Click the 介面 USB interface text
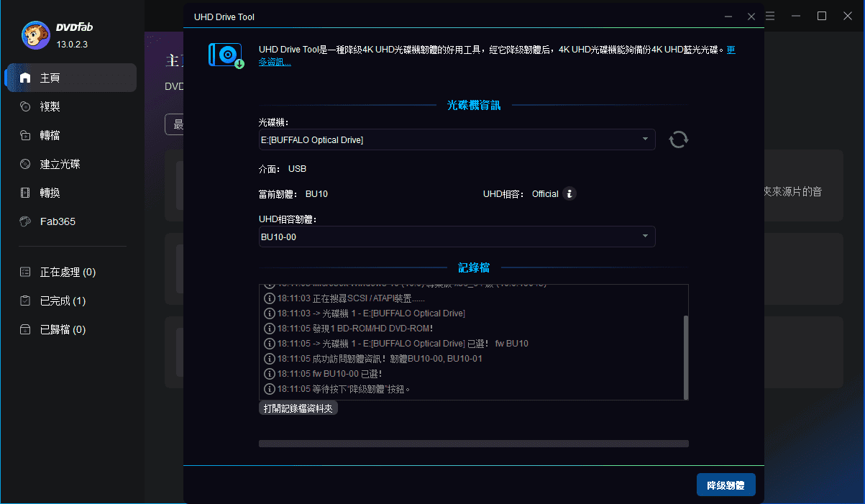865x504 pixels. click(x=283, y=169)
